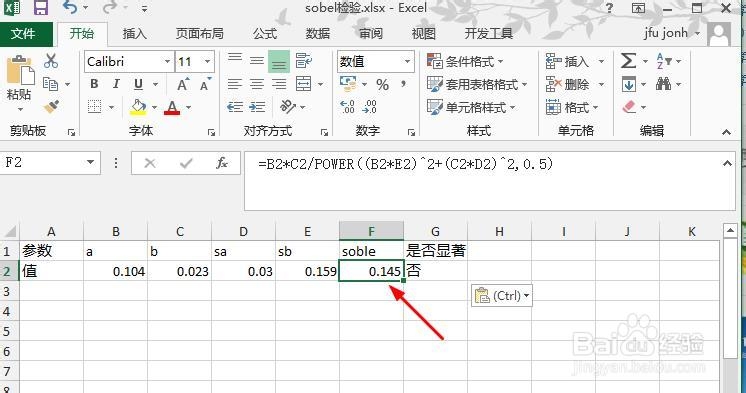
Task: Expand the number format dropdown
Action: 407,61
